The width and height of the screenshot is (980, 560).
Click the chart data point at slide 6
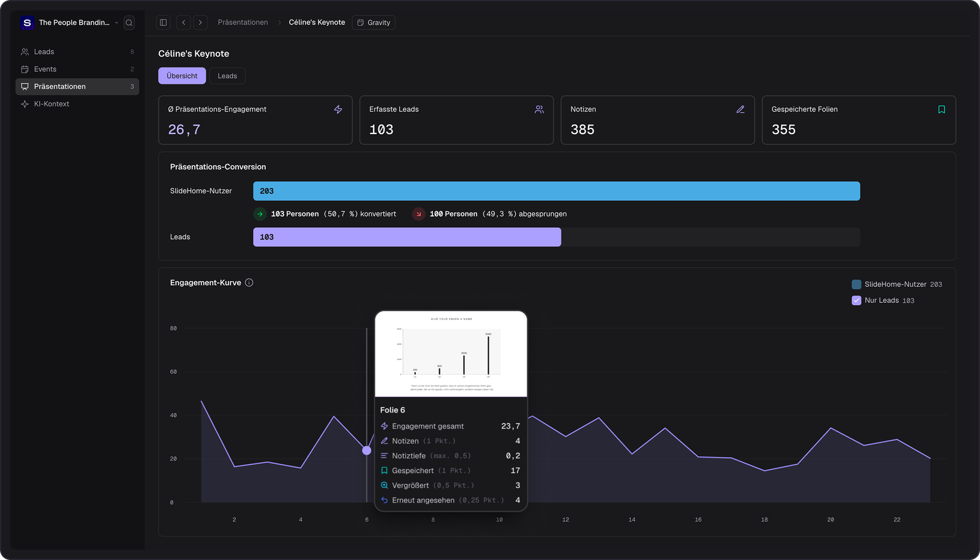tap(366, 450)
